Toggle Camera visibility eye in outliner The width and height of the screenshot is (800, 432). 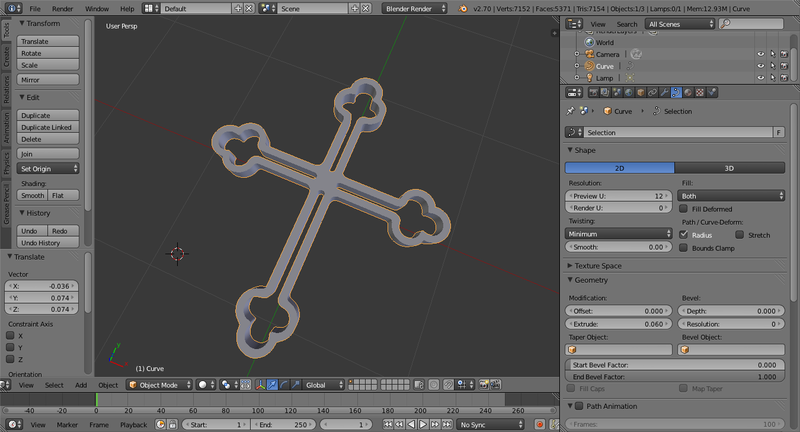click(x=761, y=54)
